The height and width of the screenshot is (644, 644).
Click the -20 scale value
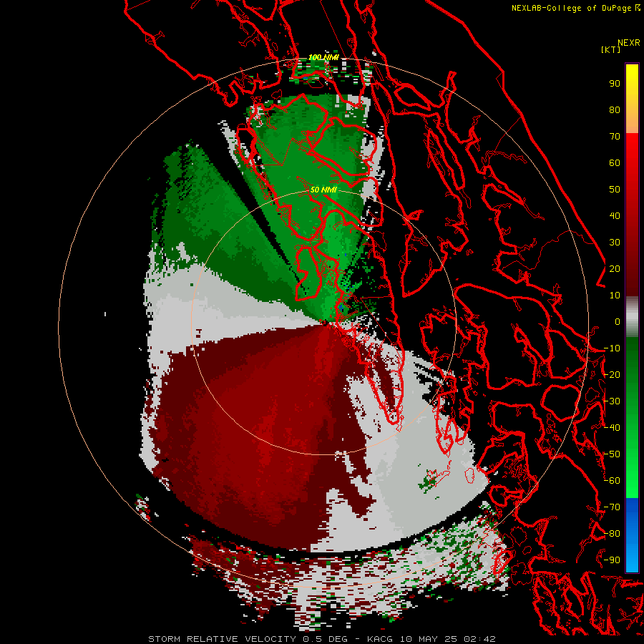click(x=612, y=375)
